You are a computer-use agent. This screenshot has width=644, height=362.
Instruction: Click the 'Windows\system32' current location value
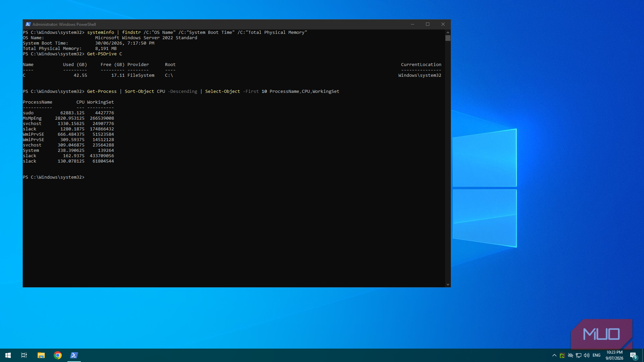click(420, 75)
